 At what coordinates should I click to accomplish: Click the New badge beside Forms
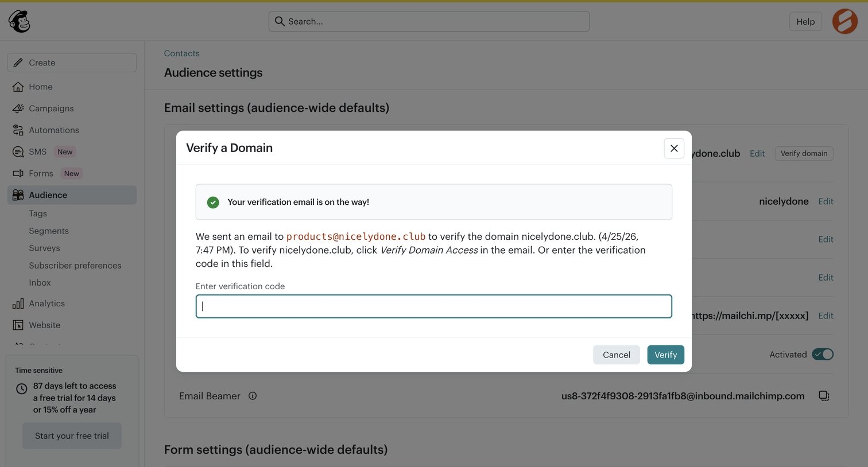(x=71, y=173)
